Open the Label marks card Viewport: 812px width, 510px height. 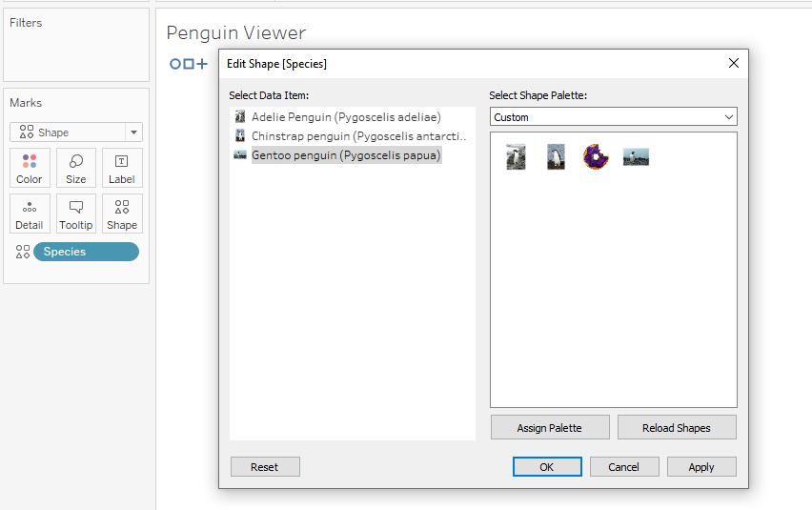click(122, 168)
